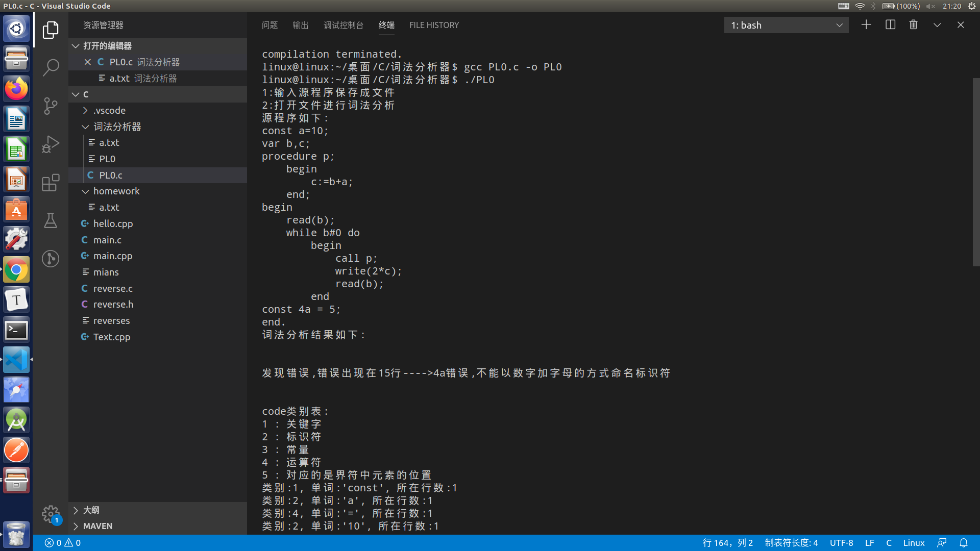Image resolution: width=980 pixels, height=551 pixels.
Task: Click the Manage gear icon
Action: 51,514
